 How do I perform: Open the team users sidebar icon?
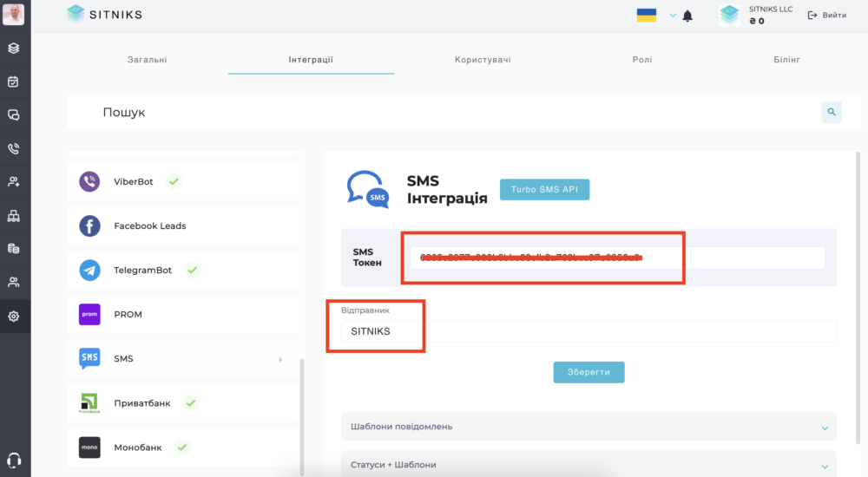(x=14, y=282)
